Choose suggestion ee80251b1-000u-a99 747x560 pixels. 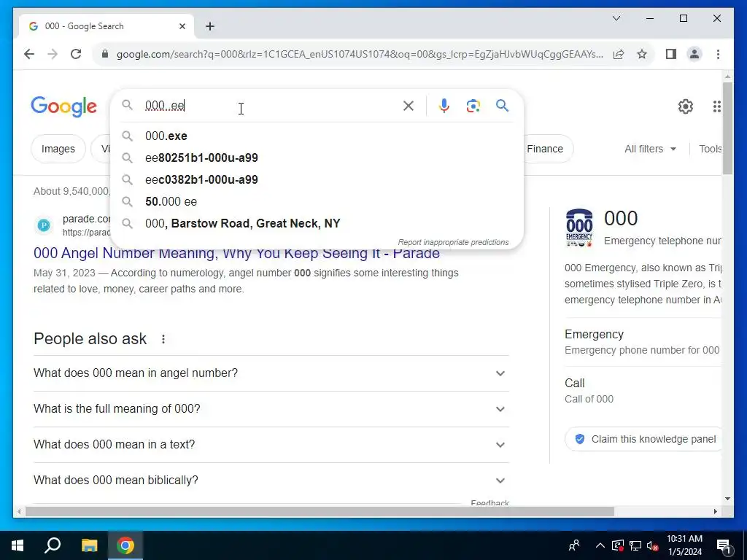click(x=317, y=157)
